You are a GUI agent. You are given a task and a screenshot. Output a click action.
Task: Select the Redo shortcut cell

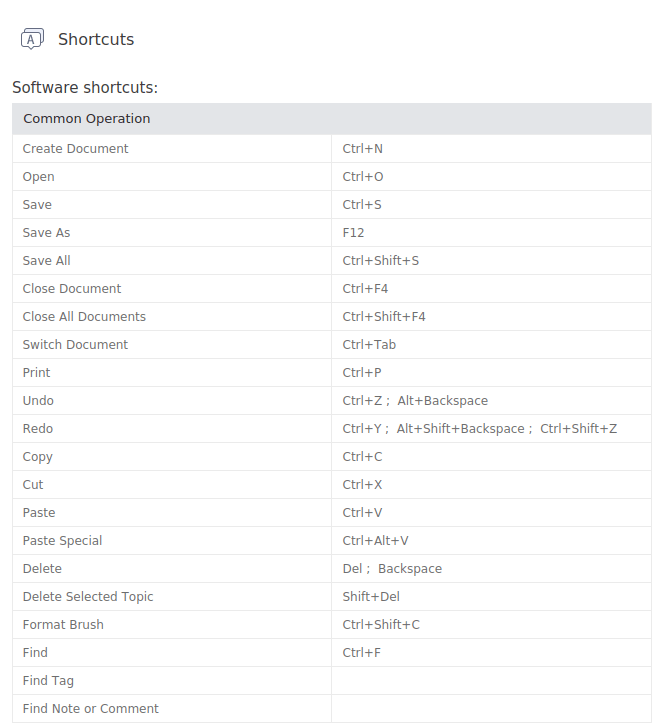click(491, 429)
